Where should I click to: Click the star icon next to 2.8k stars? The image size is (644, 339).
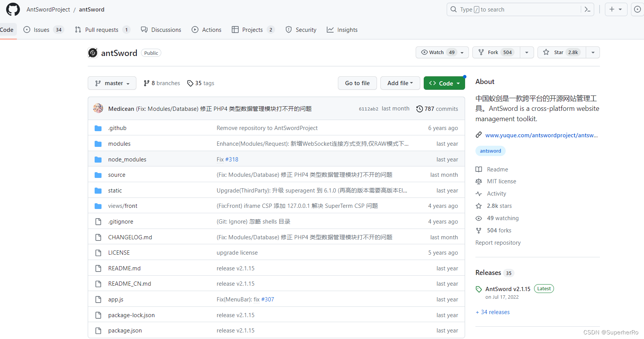click(x=478, y=206)
